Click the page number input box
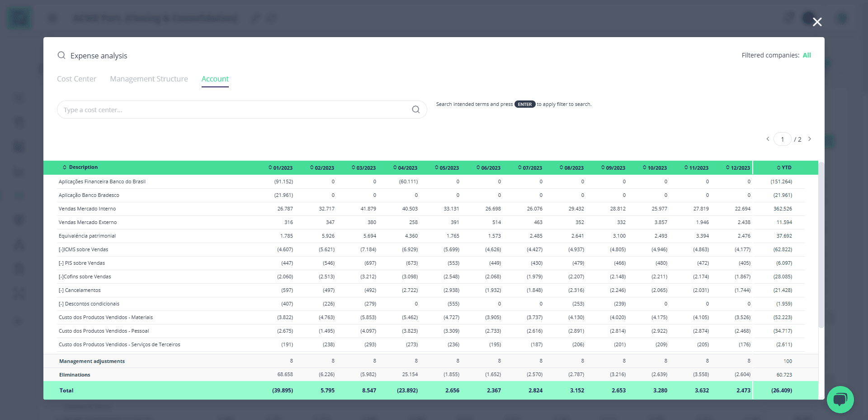The width and height of the screenshot is (868, 420). (783, 139)
